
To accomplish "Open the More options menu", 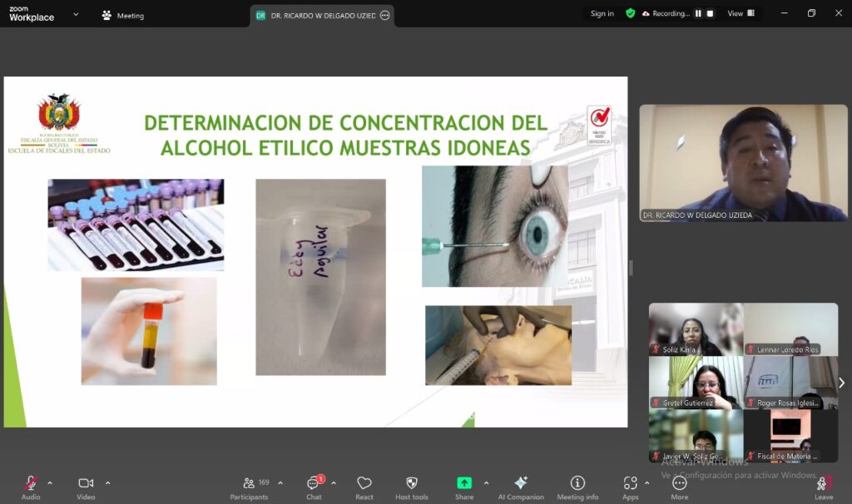I will tap(679, 487).
